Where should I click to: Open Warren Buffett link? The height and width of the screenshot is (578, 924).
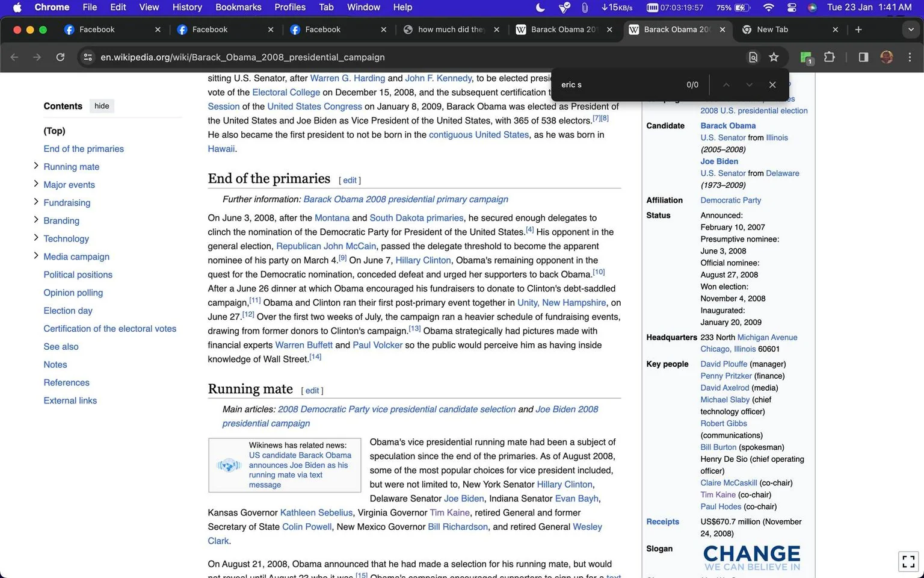(304, 345)
